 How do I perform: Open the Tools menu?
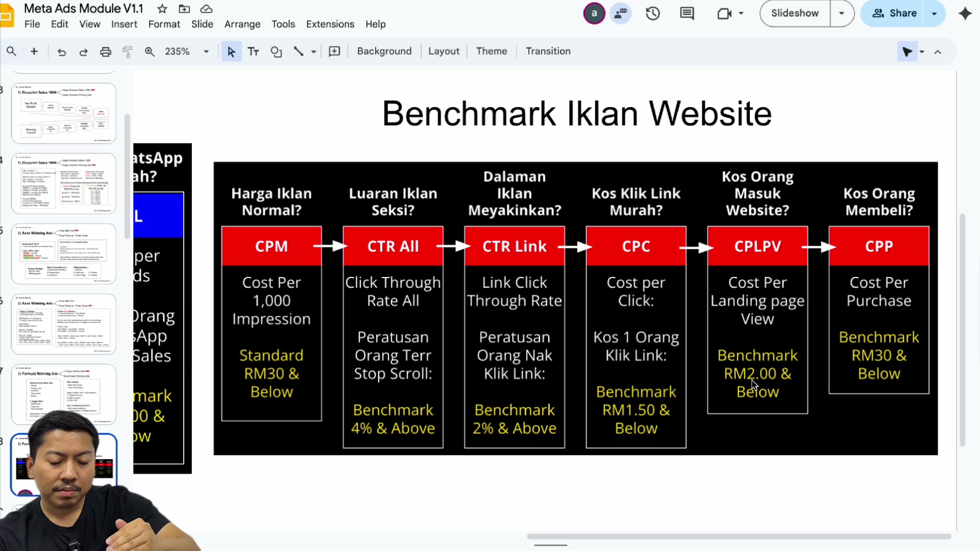[283, 24]
